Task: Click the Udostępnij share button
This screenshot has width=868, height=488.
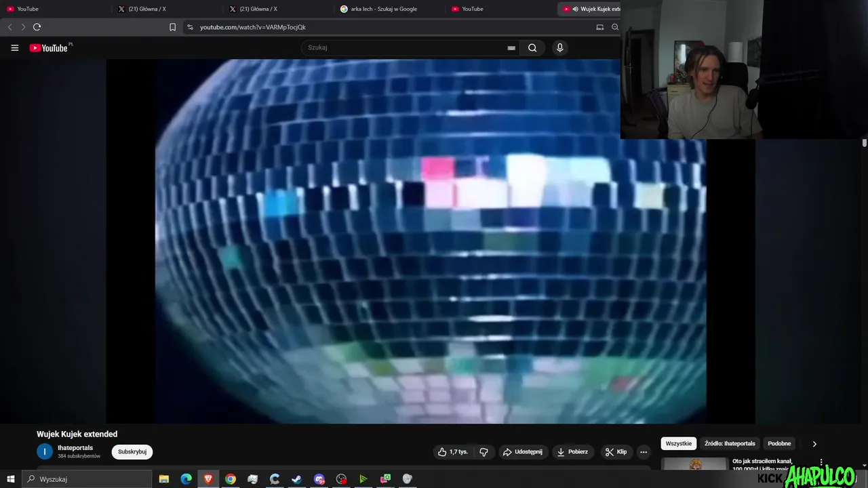Action: [522, 452]
